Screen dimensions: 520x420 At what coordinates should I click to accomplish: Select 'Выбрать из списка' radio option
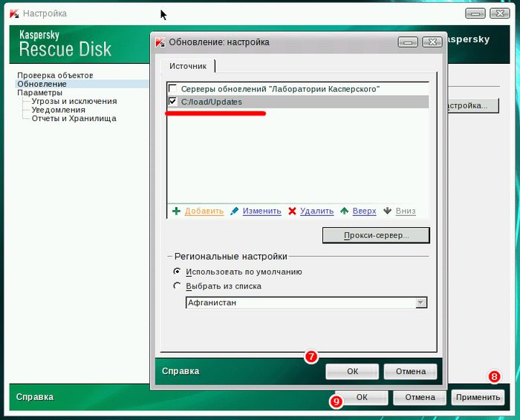(x=177, y=286)
